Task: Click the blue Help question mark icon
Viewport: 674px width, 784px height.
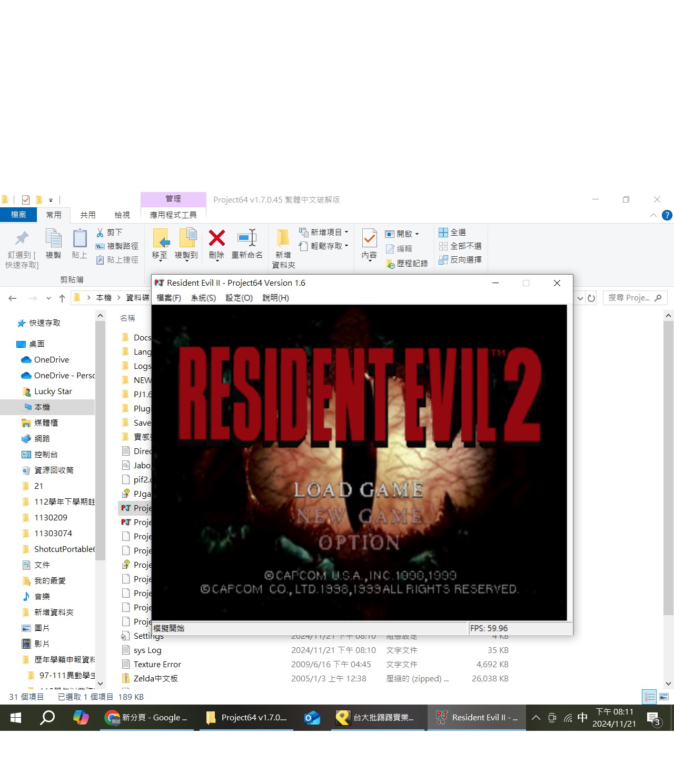Action: [667, 215]
